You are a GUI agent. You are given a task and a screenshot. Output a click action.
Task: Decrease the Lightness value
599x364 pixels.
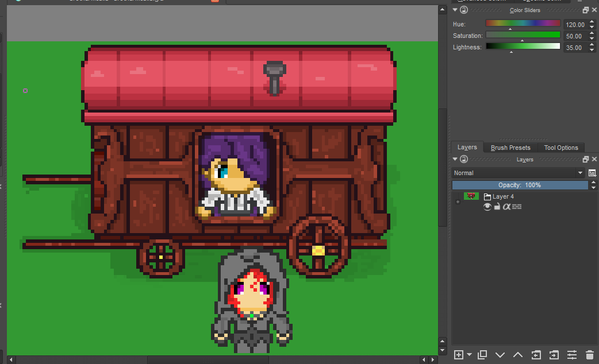[x=592, y=50]
